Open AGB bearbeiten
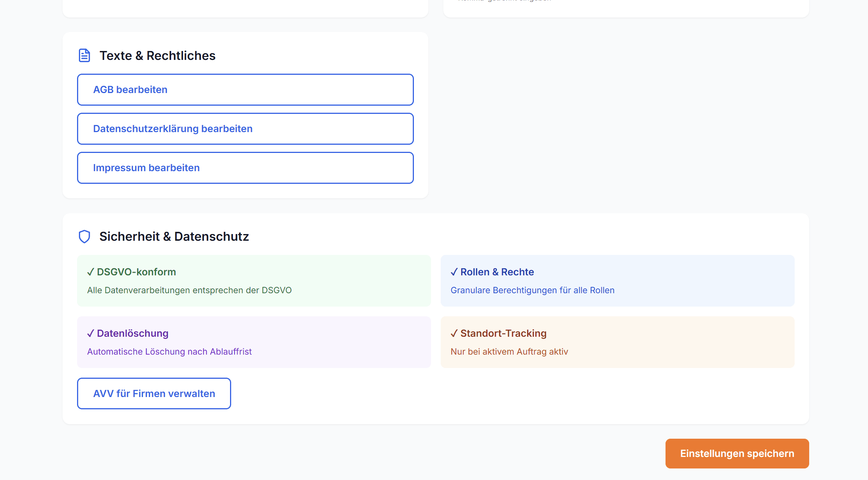This screenshot has width=868, height=480. pos(245,90)
